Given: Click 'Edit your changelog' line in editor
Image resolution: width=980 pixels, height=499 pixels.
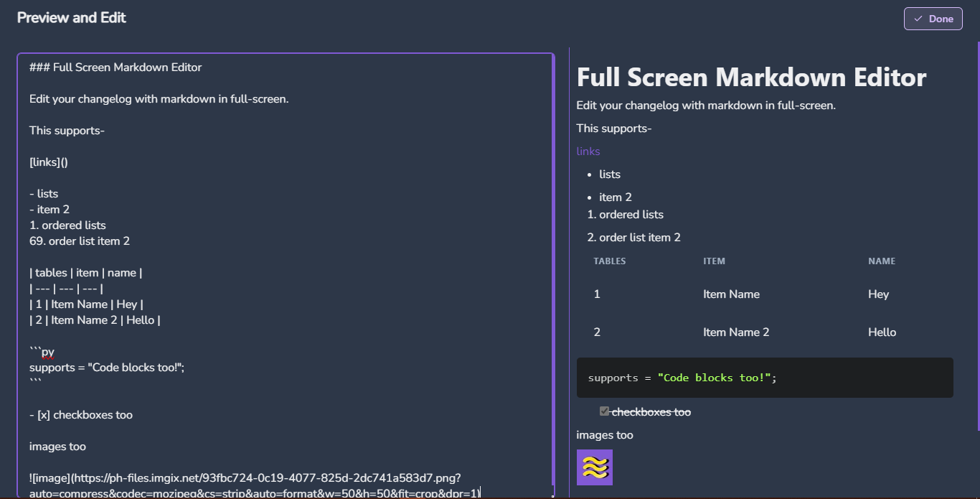Looking at the screenshot, I should click(159, 99).
